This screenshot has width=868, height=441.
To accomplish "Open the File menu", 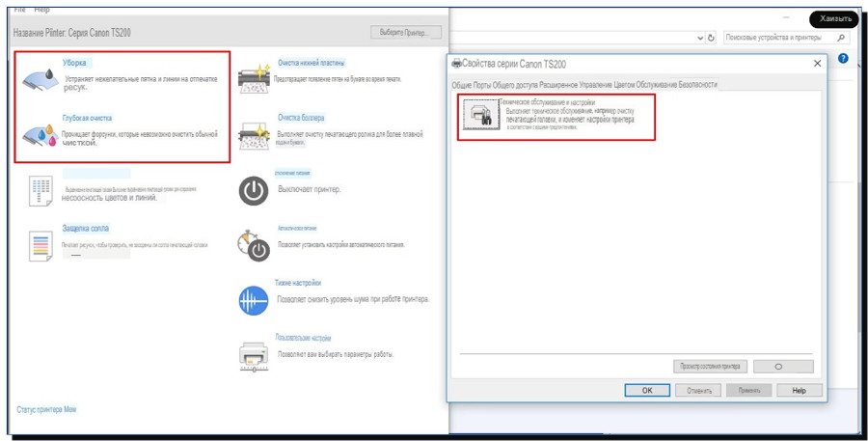I will pyautogui.click(x=19, y=9).
